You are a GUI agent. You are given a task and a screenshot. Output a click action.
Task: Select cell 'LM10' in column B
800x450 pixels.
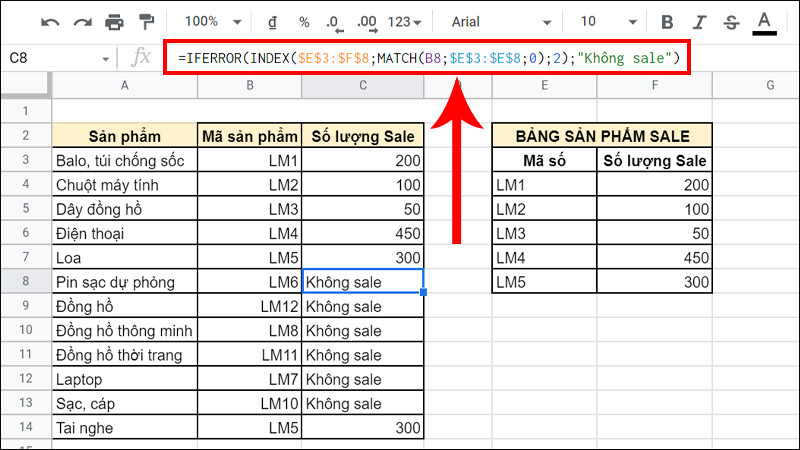tap(249, 403)
